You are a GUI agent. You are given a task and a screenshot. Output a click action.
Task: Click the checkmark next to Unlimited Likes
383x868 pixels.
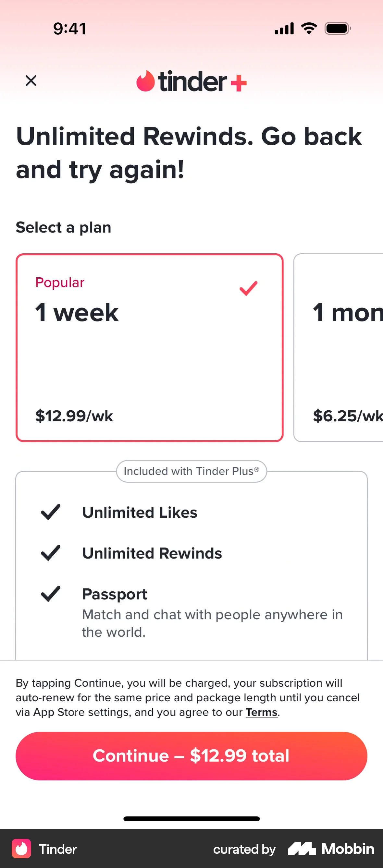point(51,512)
